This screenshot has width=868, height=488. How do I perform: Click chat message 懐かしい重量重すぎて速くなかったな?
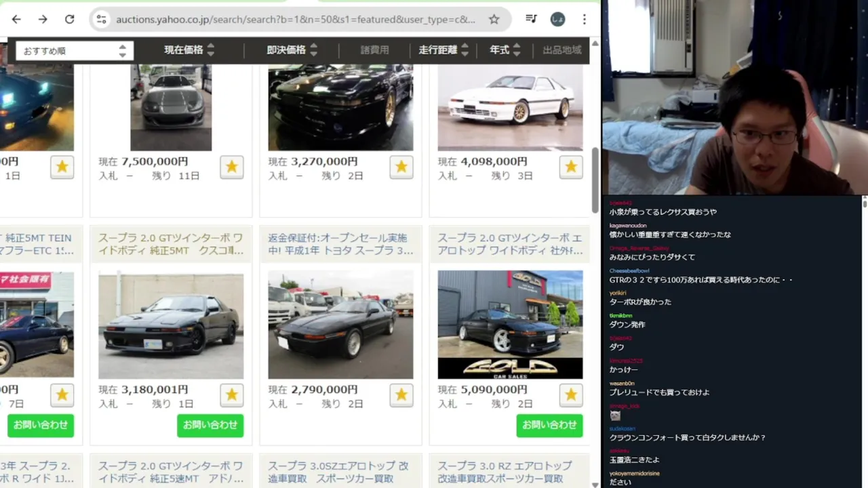click(x=670, y=235)
